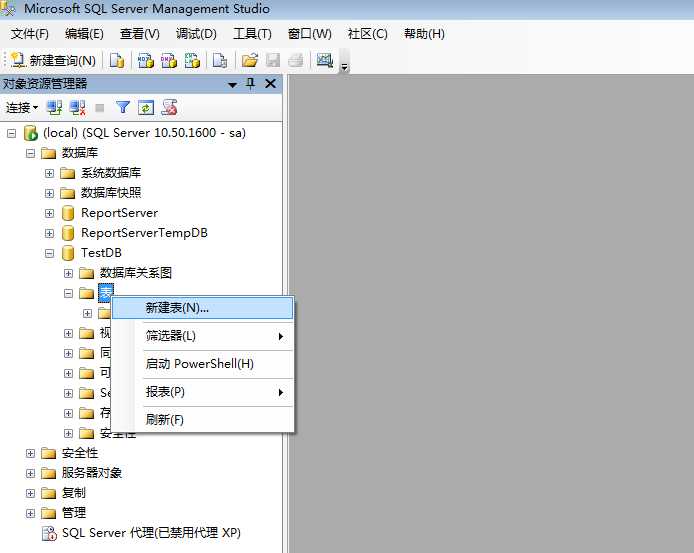Toggle the auto-hide pin of 对象资源管理器
Viewport: 694px width, 553px height.
coord(251,83)
